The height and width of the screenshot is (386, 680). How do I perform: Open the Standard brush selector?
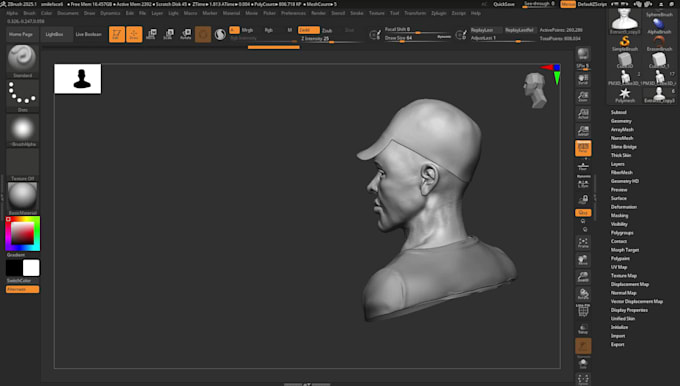point(23,61)
